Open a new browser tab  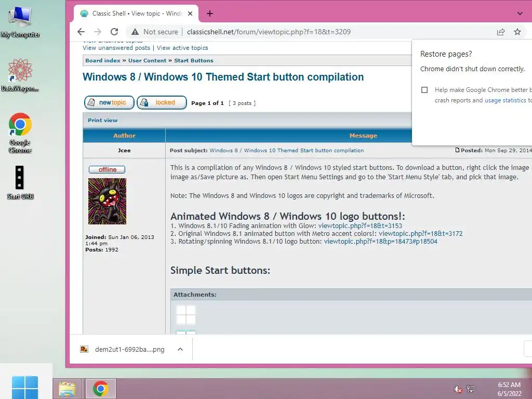pyautogui.click(x=210, y=14)
